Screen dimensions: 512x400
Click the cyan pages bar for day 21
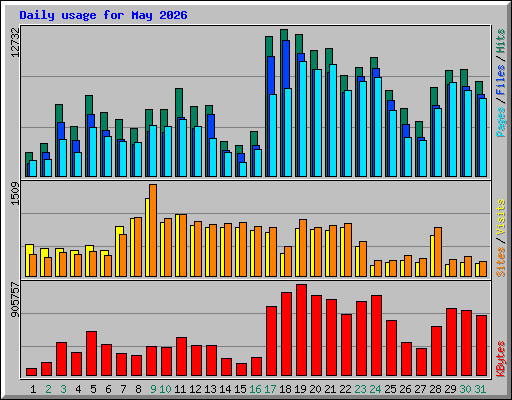[333, 120]
